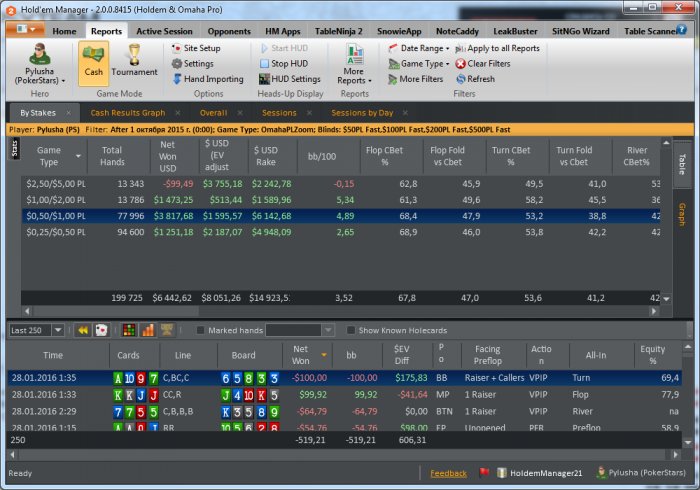This screenshot has width=700, height=490.
Task: Select Cash game mode
Action: pos(94,63)
